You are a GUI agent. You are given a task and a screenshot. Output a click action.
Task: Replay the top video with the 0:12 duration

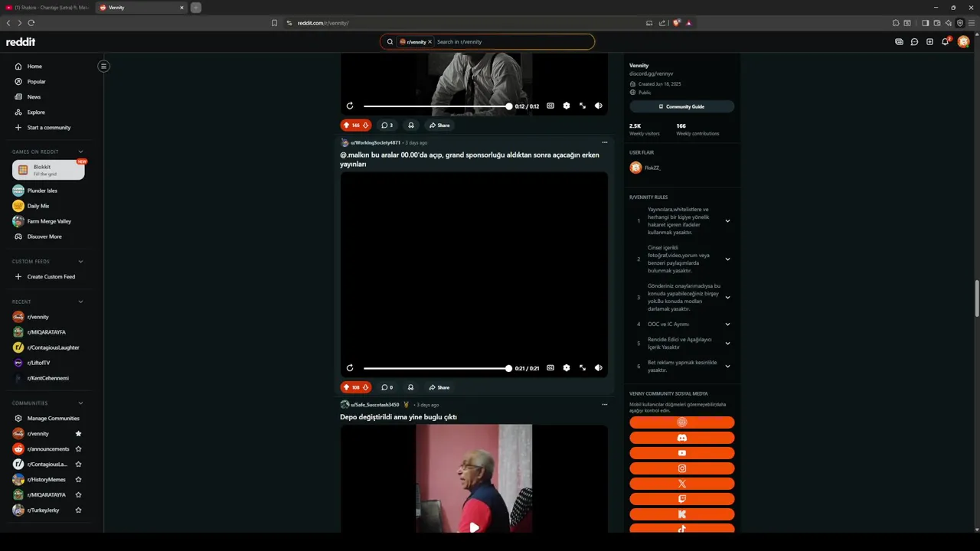(x=350, y=106)
